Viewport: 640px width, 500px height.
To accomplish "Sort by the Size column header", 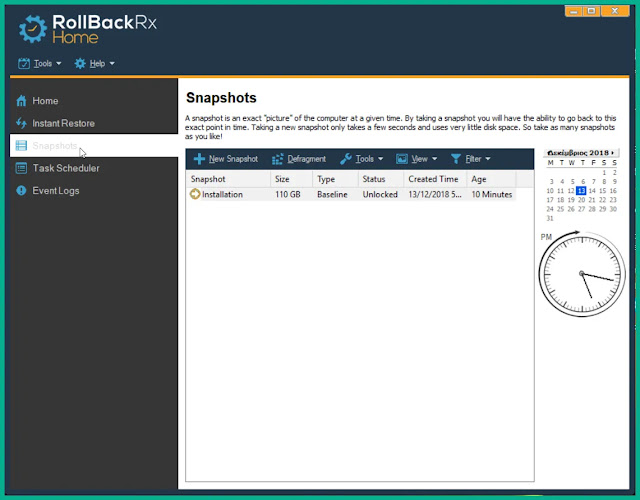I will point(291,179).
